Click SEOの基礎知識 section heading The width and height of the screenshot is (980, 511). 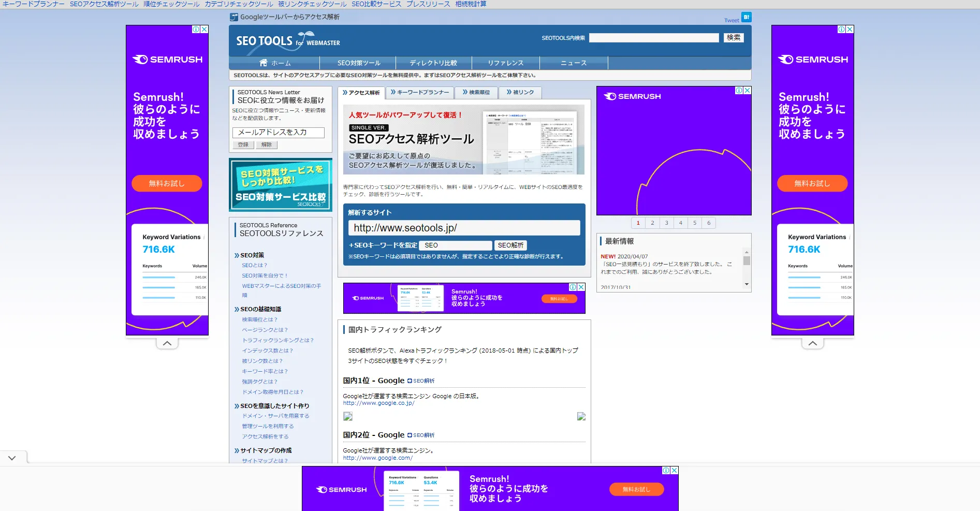point(260,309)
